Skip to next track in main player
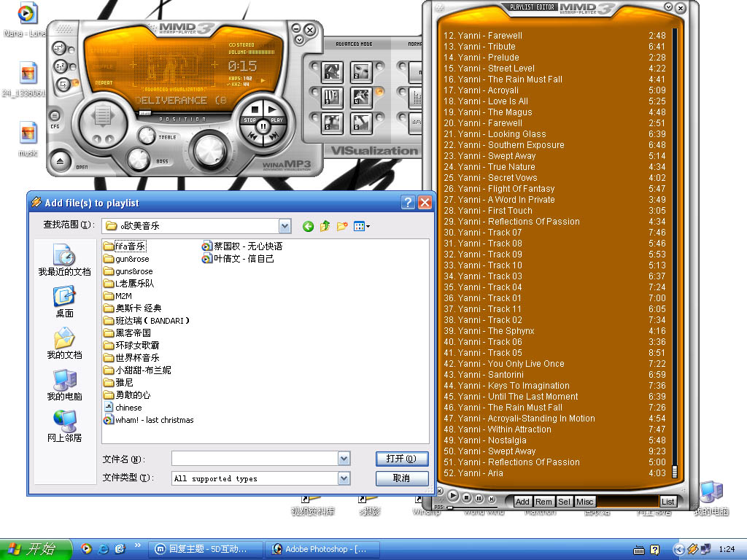 274,136
